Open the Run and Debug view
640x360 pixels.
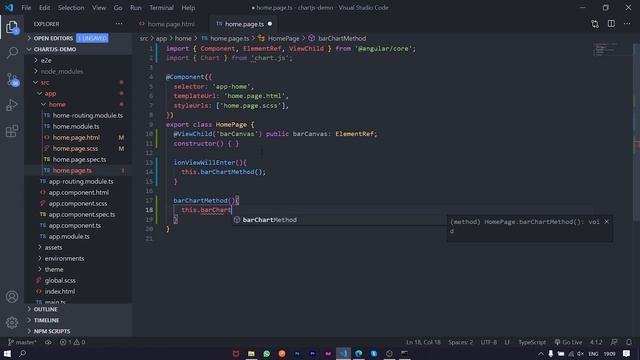[x=12, y=105]
